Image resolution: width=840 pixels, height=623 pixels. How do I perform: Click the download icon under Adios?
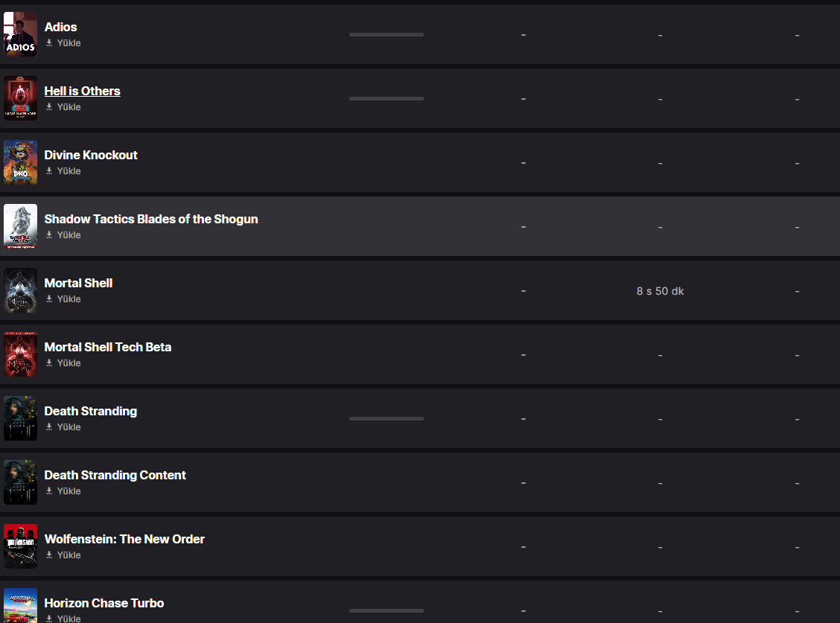49,43
